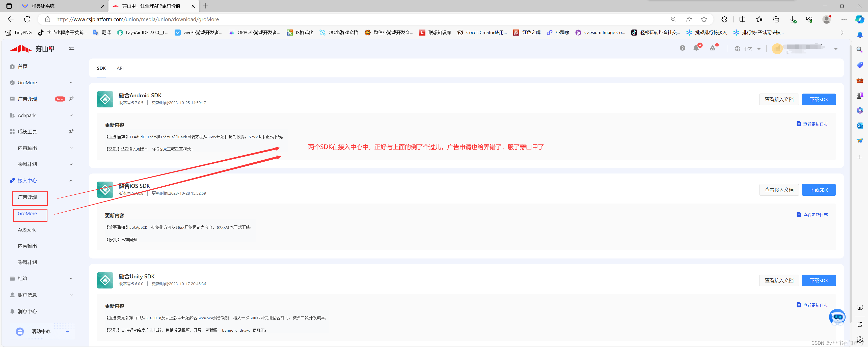Click the 活动中心 gift icon
The height and width of the screenshot is (348, 868).
pyautogui.click(x=20, y=332)
